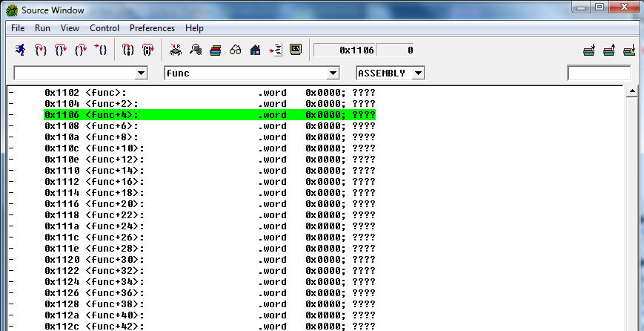Minimize the Source Window
The height and width of the screenshot is (331, 644).
point(581,6)
